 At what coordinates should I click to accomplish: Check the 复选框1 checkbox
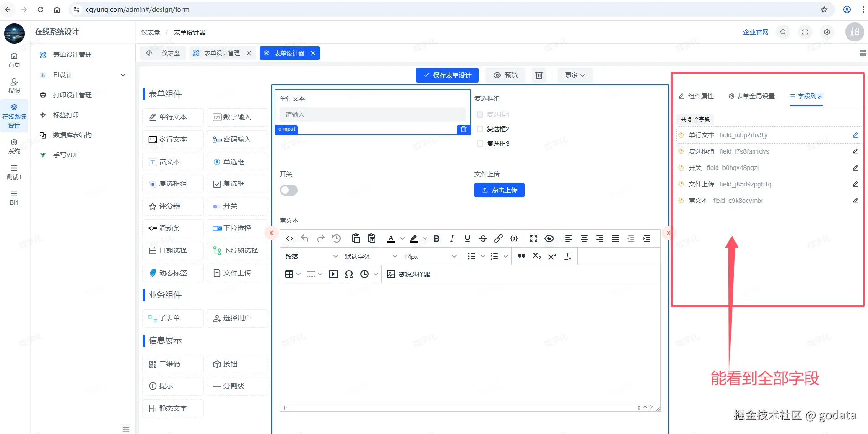[480, 114]
